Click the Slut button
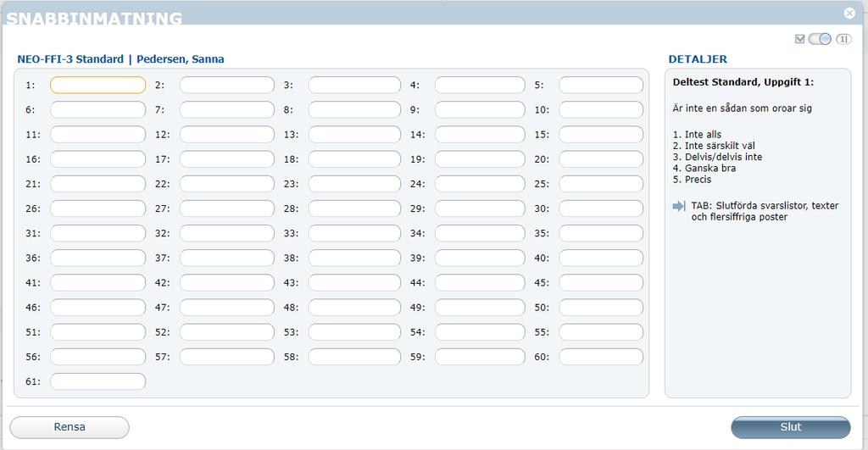 click(791, 427)
